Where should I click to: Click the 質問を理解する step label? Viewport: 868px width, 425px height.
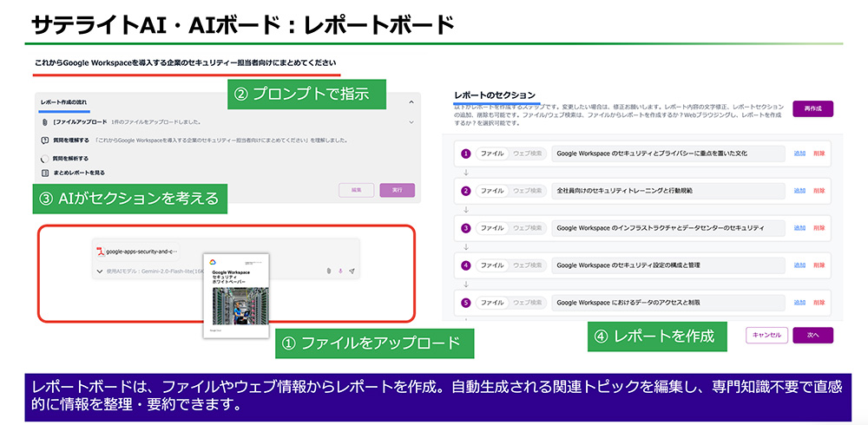(71, 141)
